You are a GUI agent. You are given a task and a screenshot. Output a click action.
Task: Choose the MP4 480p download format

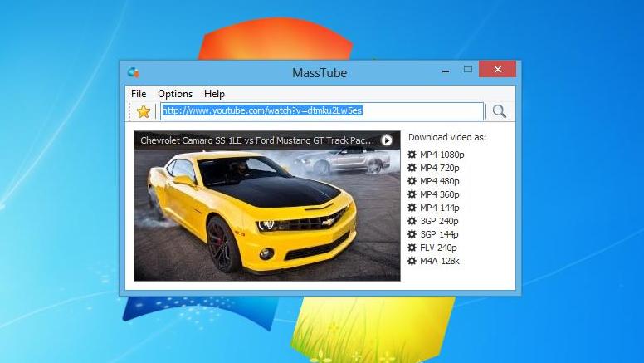click(x=440, y=181)
